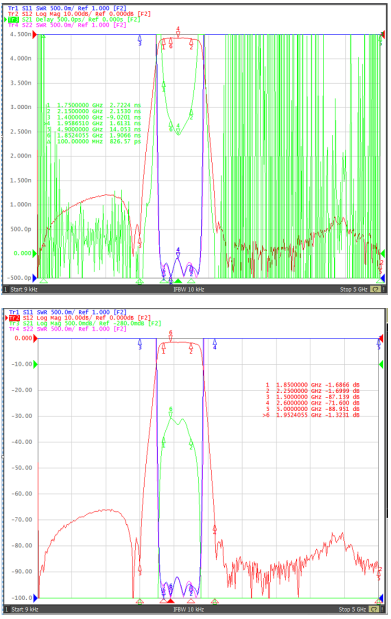Click blue reference triangle beside -500.0p

[34, 278]
